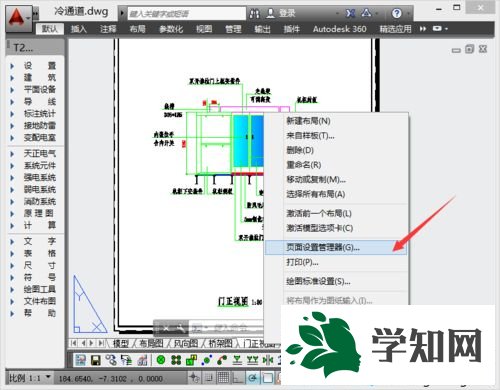500x390 pixels.
Task: Open the Autodesk Exchange X icon
Action: pyautogui.click(x=350, y=13)
